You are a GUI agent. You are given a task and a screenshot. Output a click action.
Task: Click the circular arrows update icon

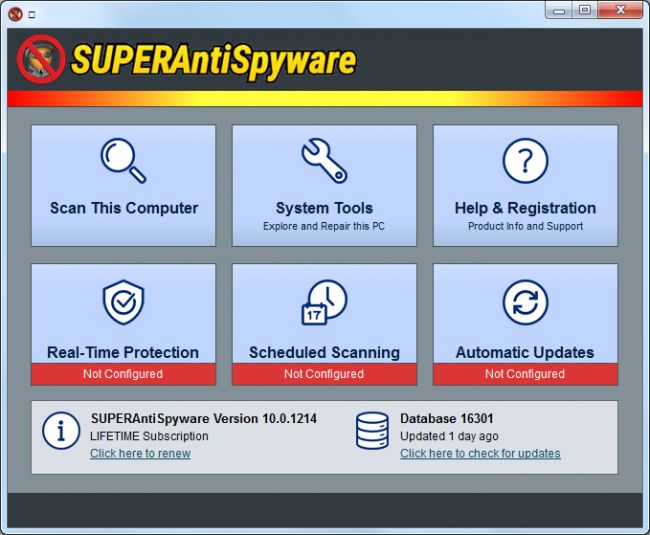[x=525, y=302]
